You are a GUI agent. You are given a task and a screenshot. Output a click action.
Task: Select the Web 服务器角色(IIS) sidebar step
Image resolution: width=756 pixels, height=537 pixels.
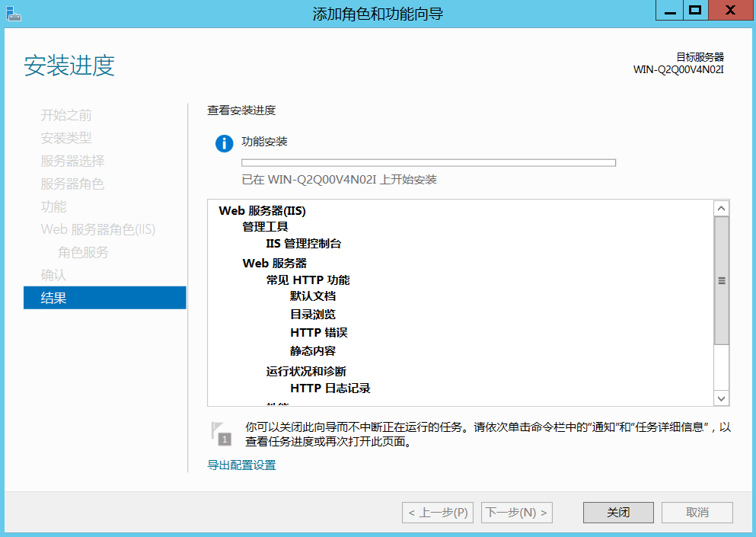tap(98, 229)
